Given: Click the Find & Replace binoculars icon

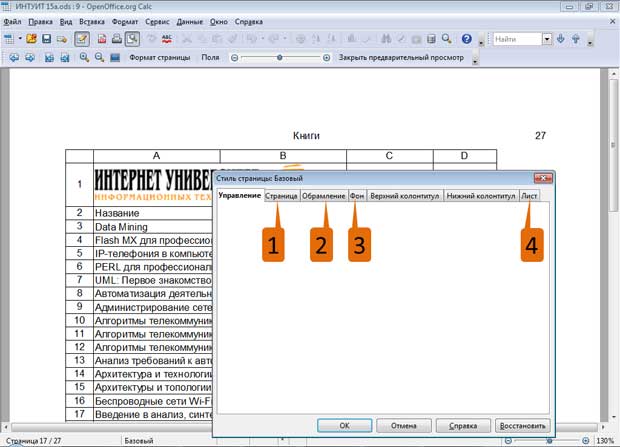Looking at the screenshot, I should pyautogui.click(x=386, y=39).
